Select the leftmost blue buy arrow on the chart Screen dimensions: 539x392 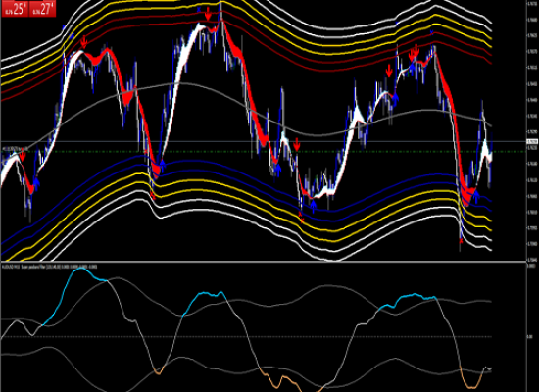(x=36, y=183)
